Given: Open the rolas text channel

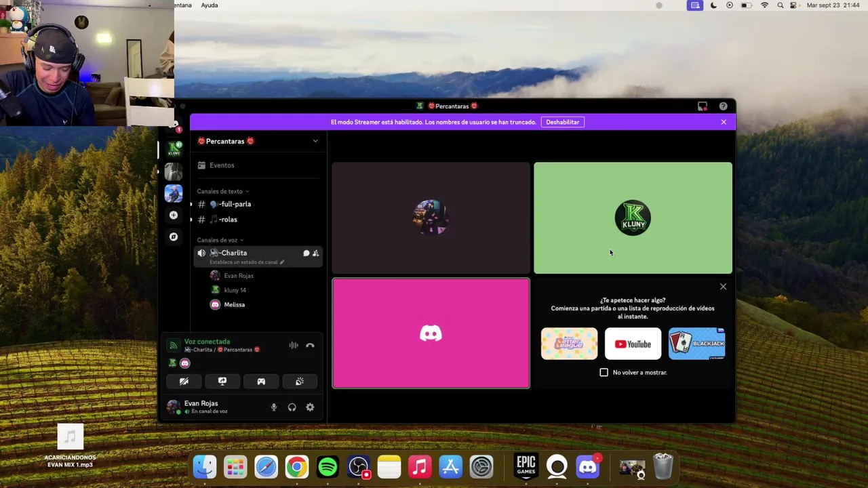Looking at the screenshot, I should click(258, 220).
